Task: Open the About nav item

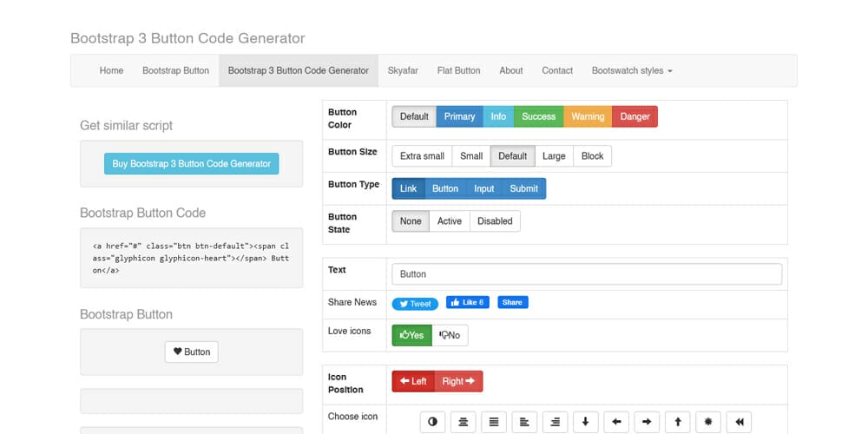Action: coord(511,71)
